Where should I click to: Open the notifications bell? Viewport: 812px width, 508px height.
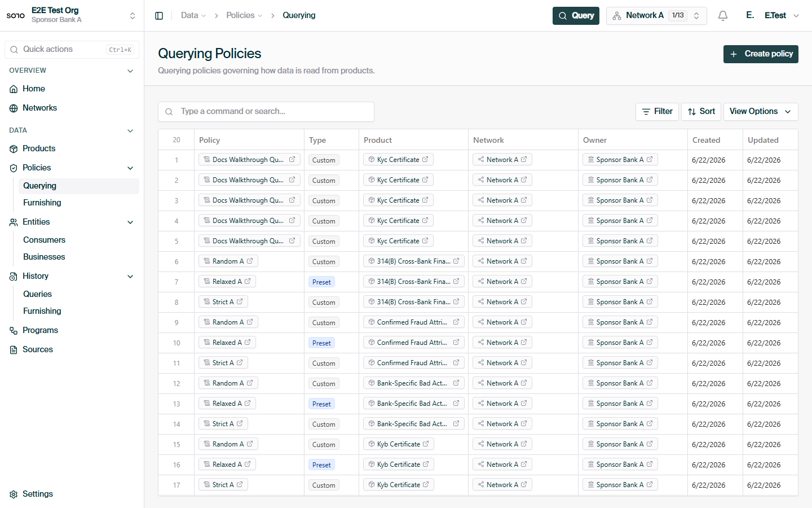[723, 16]
